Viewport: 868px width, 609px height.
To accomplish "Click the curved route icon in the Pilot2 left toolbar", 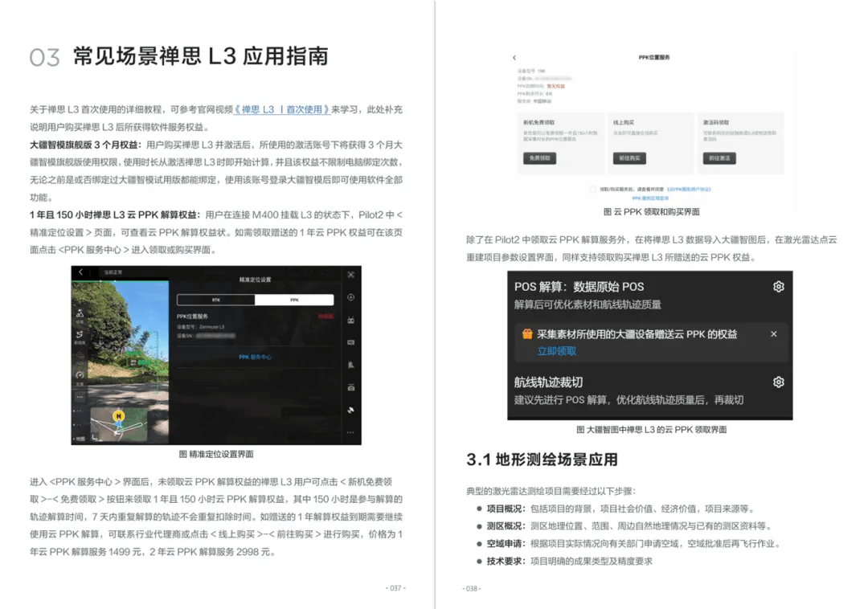I will [80, 335].
